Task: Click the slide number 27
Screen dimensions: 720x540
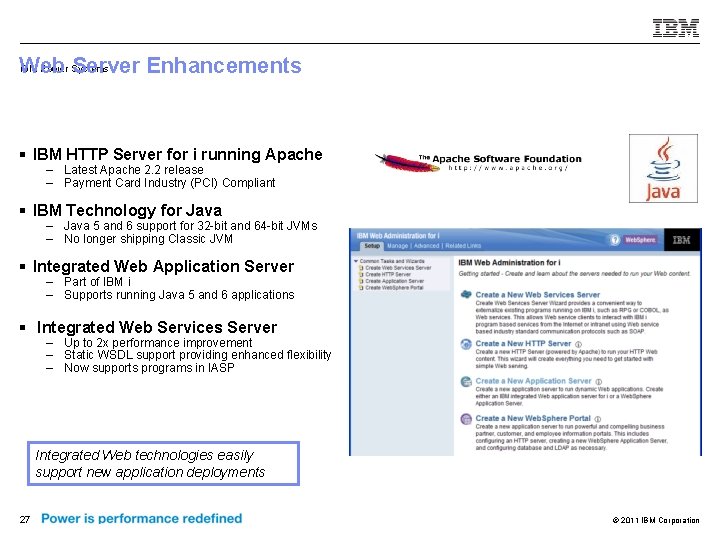Action: coord(25,519)
